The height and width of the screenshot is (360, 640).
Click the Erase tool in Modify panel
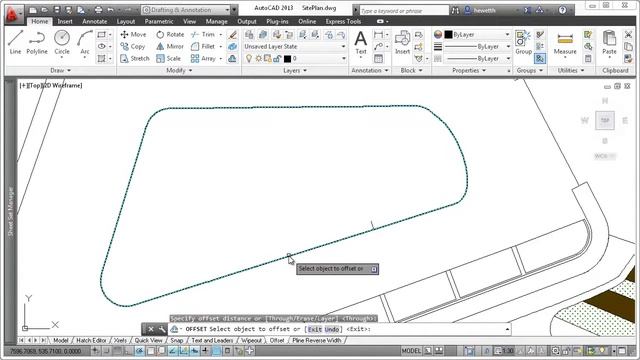pyautogui.click(x=233, y=35)
